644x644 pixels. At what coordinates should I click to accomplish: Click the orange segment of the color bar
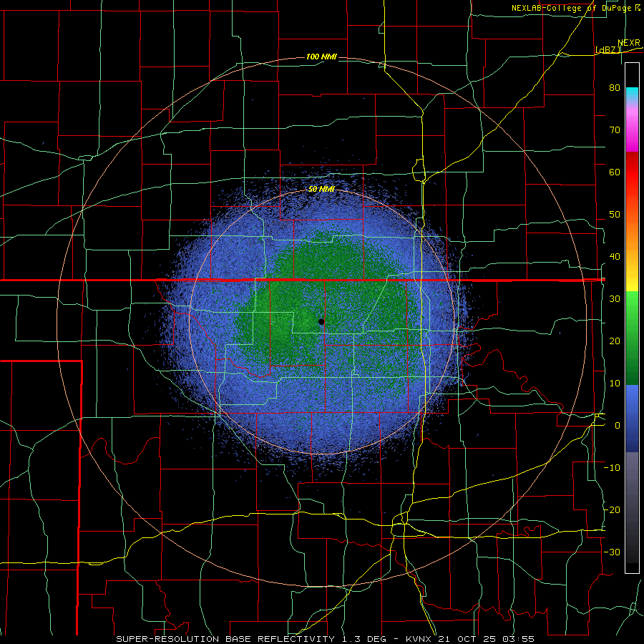point(632,234)
